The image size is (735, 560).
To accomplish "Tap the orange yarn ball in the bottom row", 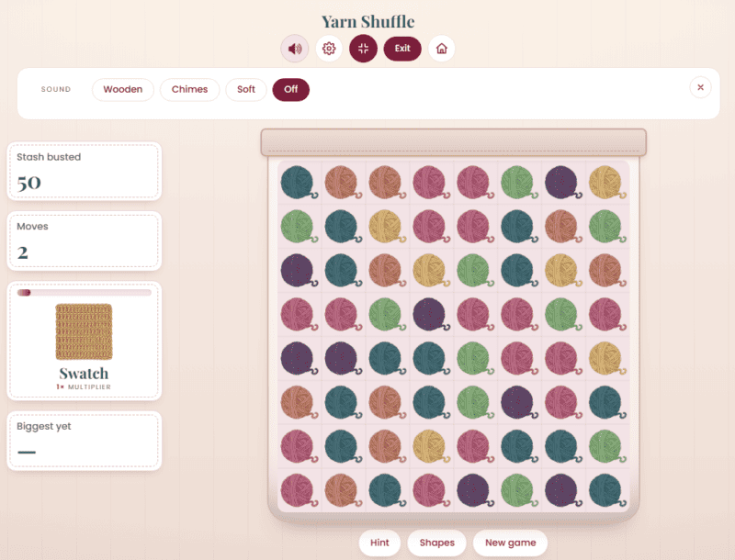I will click(x=343, y=490).
